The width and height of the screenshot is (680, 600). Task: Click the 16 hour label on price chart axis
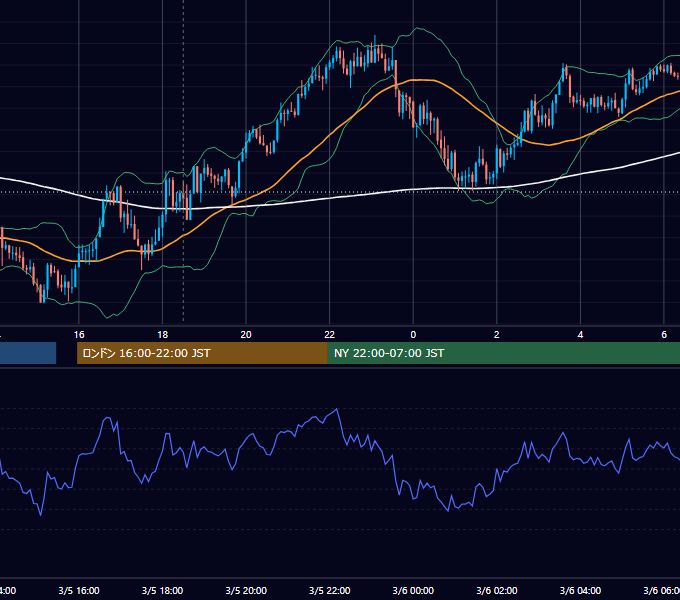(79, 335)
